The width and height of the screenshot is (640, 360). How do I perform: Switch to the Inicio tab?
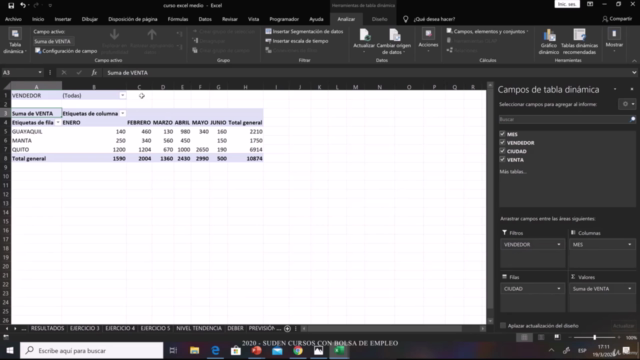click(38, 19)
